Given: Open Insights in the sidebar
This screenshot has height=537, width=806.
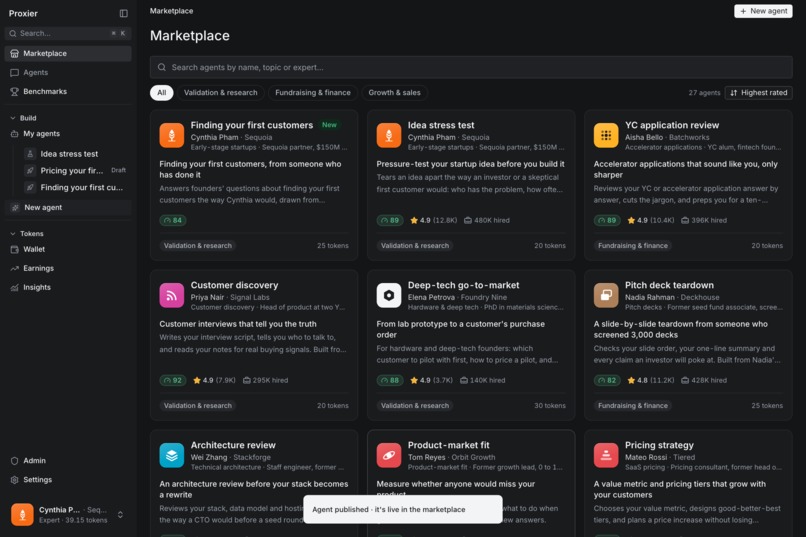Looking at the screenshot, I should pyautogui.click(x=68, y=287).
